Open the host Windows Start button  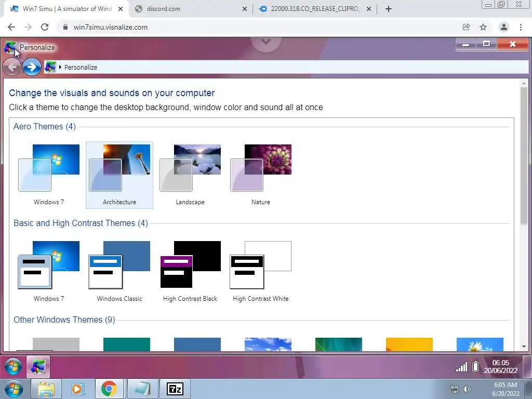coord(14,389)
